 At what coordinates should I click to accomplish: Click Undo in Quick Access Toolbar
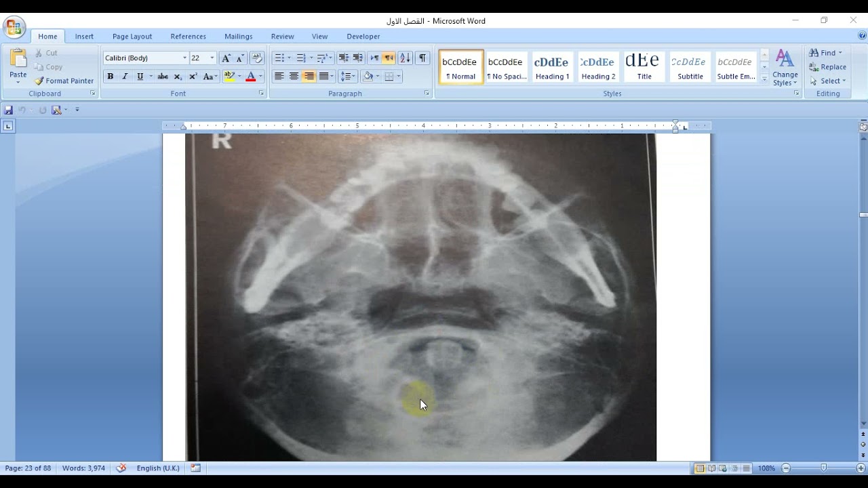click(22, 110)
